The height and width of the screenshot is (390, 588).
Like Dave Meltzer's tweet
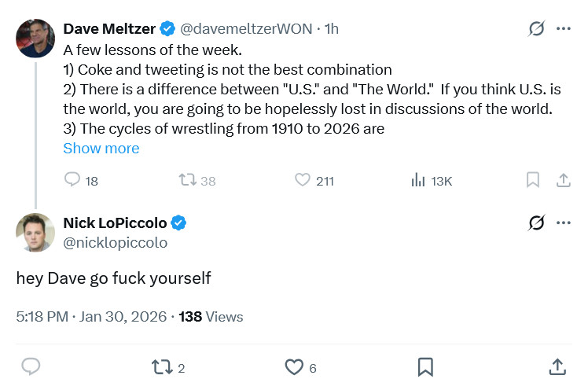click(x=303, y=180)
